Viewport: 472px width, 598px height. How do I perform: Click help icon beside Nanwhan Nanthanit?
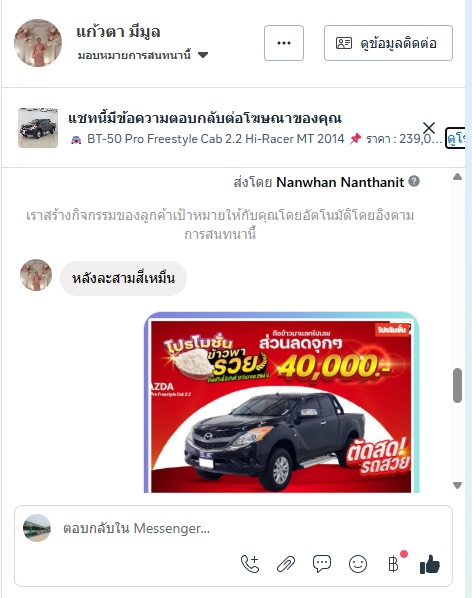pyautogui.click(x=414, y=181)
